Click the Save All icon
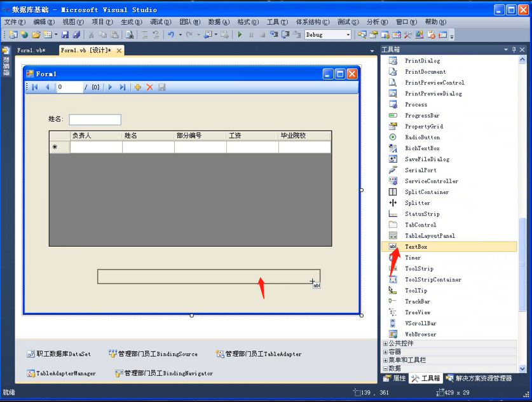 tap(77, 34)
